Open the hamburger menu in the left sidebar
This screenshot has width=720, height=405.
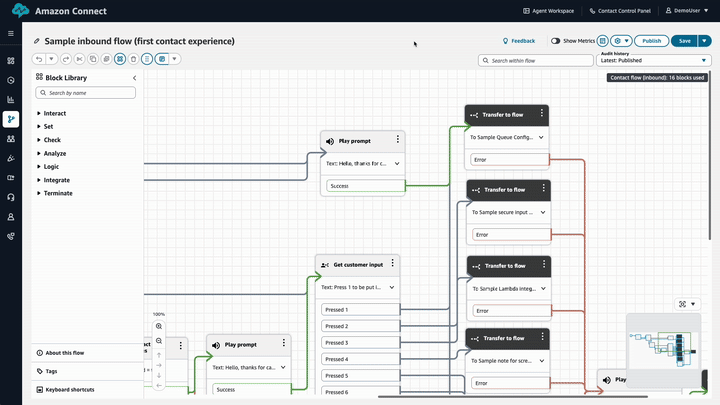(x=11, y=33)
